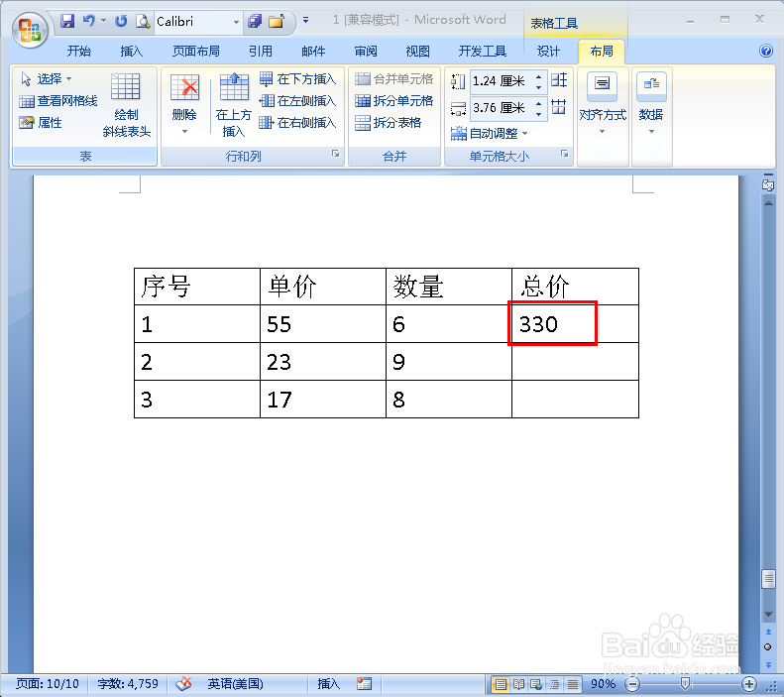Switch to full screen reading view

tap(518, 683)
